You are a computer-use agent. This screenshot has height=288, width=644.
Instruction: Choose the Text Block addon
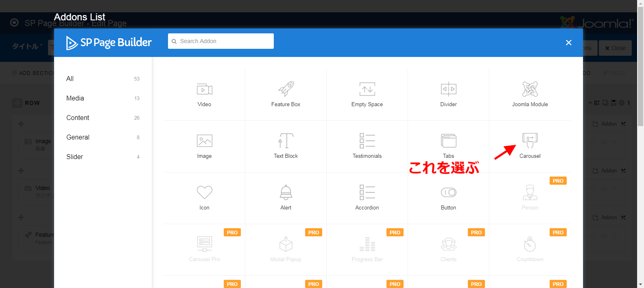pyautogui.click(x=286, y=146)
